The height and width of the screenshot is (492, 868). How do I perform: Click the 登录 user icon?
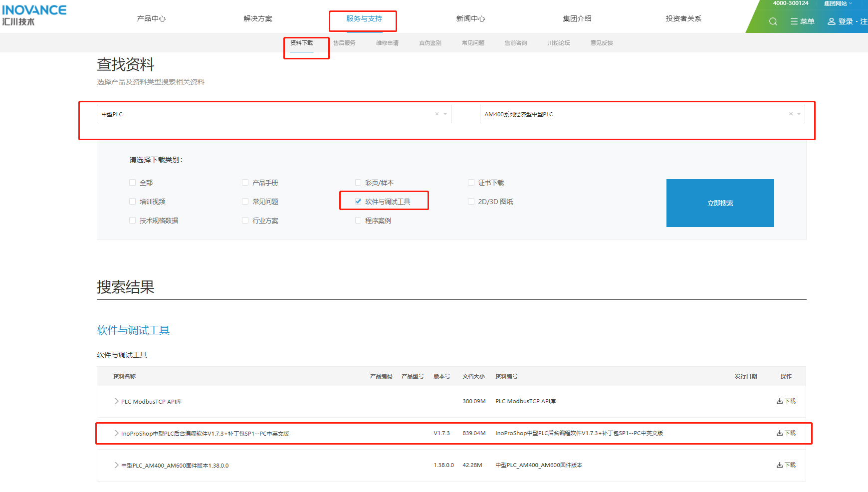coord(832,21)
